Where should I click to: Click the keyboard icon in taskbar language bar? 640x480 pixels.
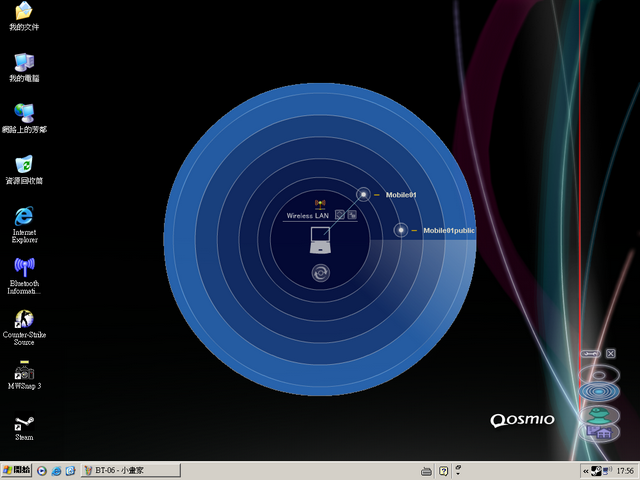[x=426, y=471]
